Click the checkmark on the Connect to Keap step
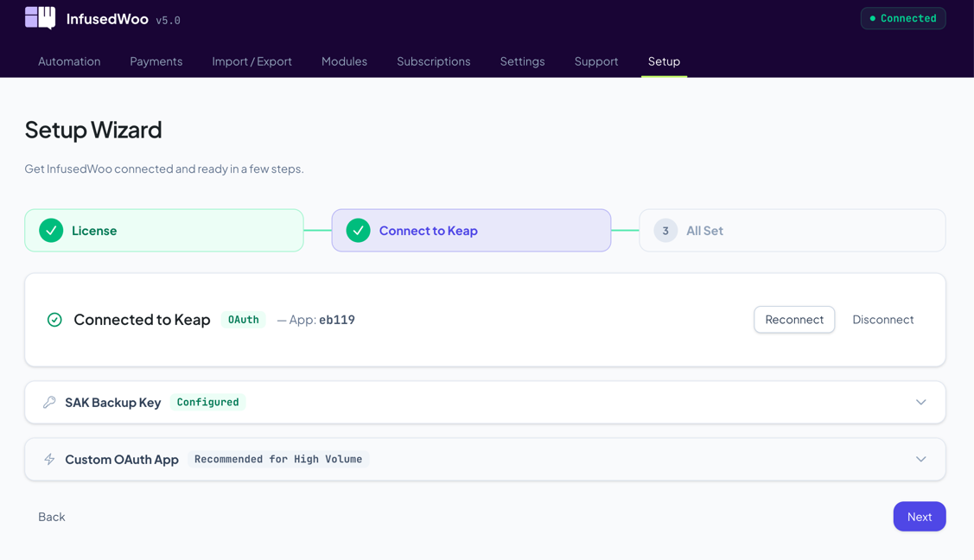This screenshot has width=974, height=560. tap(357, 230)
